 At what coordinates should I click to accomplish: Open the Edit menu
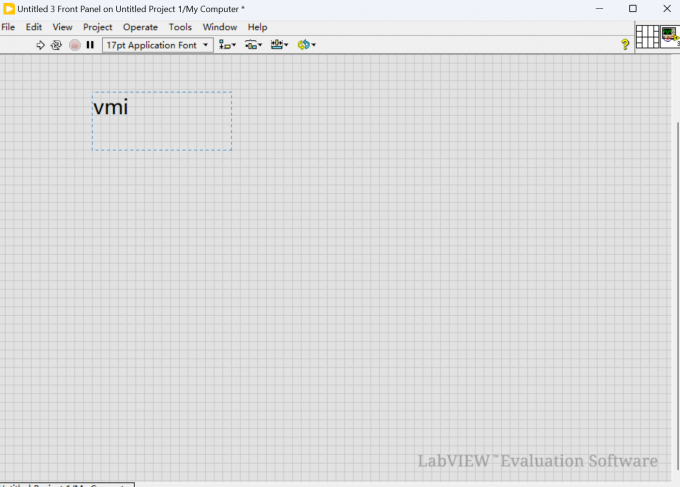[34, 27]
